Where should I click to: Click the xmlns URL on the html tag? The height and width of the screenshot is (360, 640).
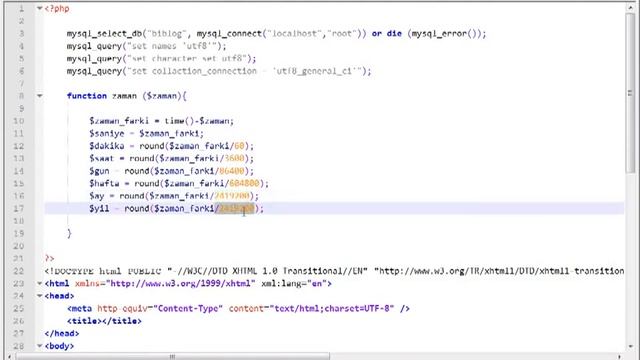[181, 283]
